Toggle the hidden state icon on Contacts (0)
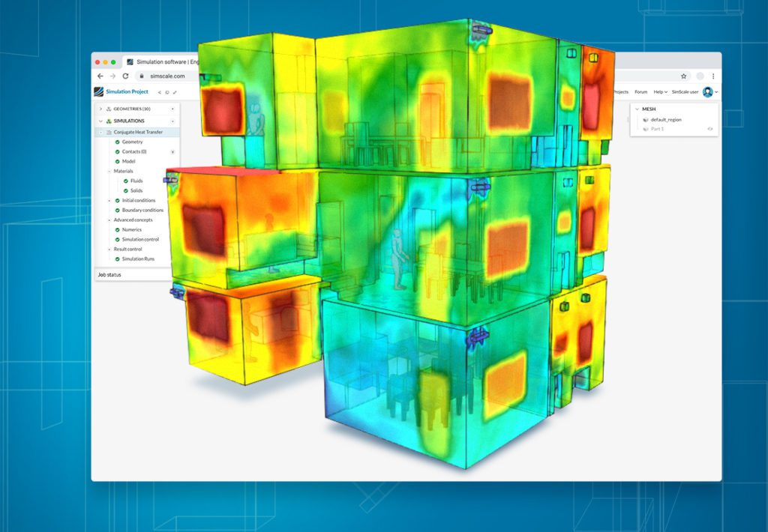Screen dimensions: 768x532 coord(174,152)
